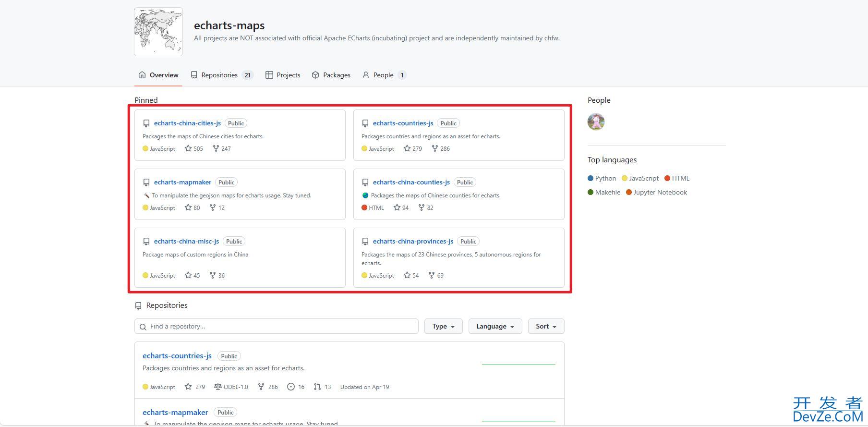This screenshot has width=868, height=427.
Task: View 80 stars of pinned echarts-mapmaker
Action: tap(193, 207)
